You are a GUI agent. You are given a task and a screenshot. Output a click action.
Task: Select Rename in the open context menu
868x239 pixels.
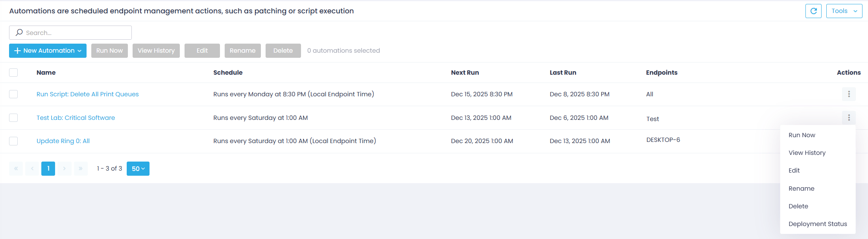pyautogui.click(x=801, y=188)
